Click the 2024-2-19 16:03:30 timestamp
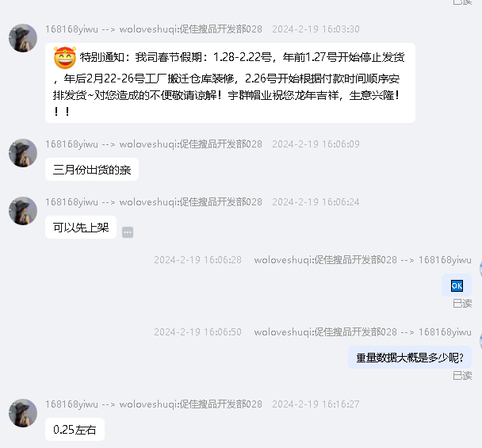 point(316,29)
